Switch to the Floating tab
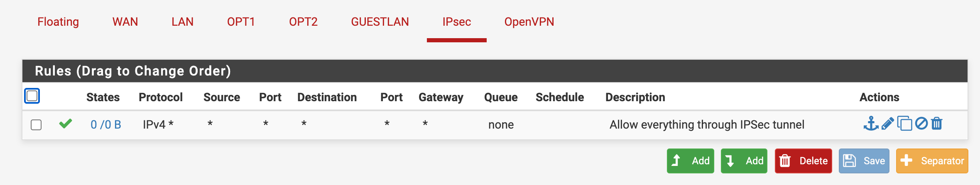 [x=58, y=22]
